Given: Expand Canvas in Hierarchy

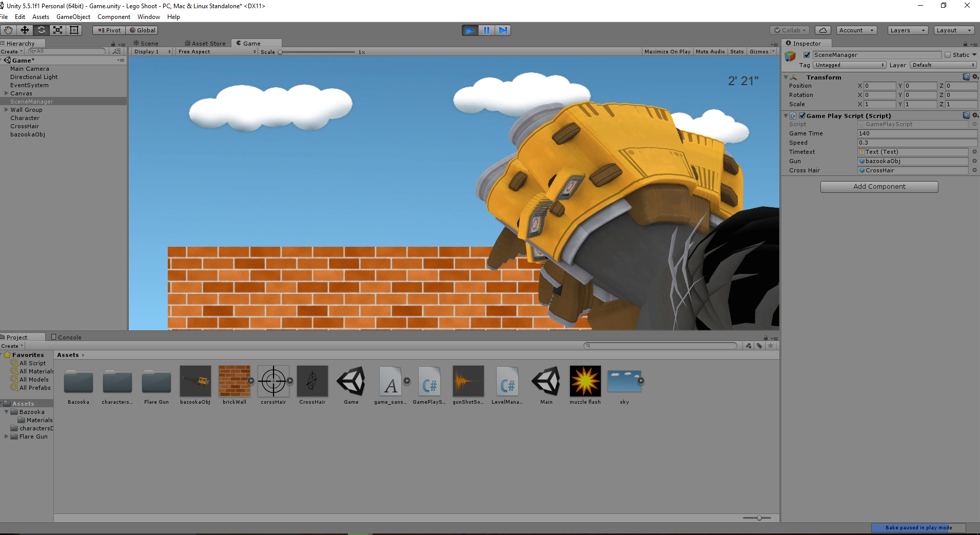Looking at the screenshot, I should 7,93.
